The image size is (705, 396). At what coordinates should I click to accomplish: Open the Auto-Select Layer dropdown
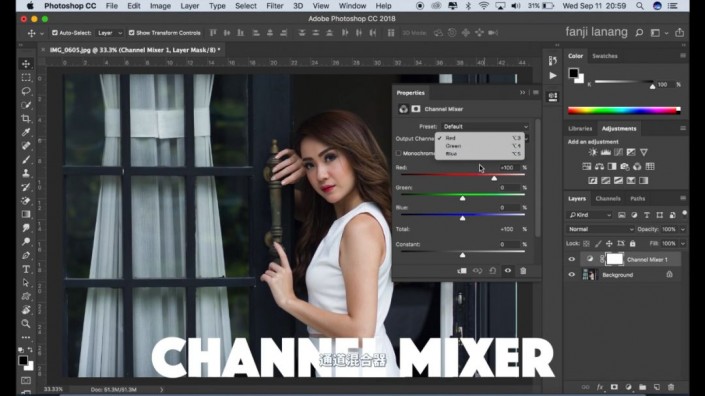coord(109,33)
